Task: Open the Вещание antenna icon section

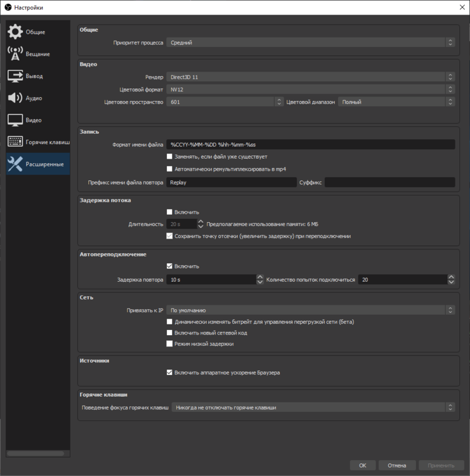Action: pos(15,54)
